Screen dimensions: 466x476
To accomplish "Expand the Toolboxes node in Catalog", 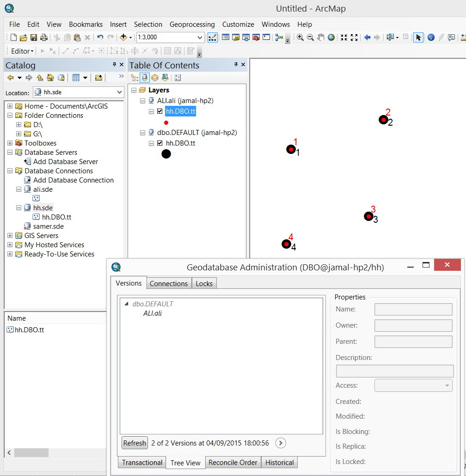I will (10, 143).
